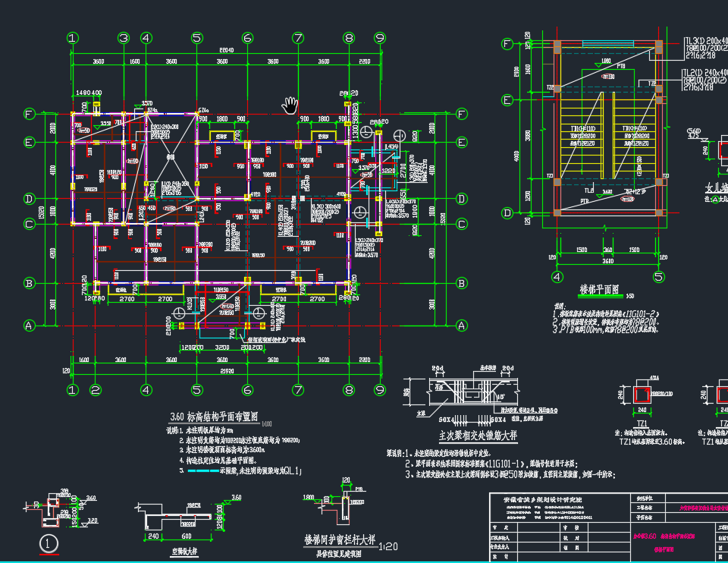The width and height of the screenshot is (728, 563).
Task: Select general note '4. 构造柱定位均见基础平面图'
Action: (x=218, y=461)
